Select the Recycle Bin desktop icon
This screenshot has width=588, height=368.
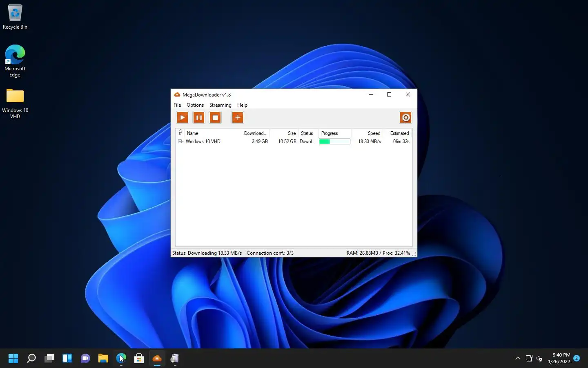coord(15,17)
